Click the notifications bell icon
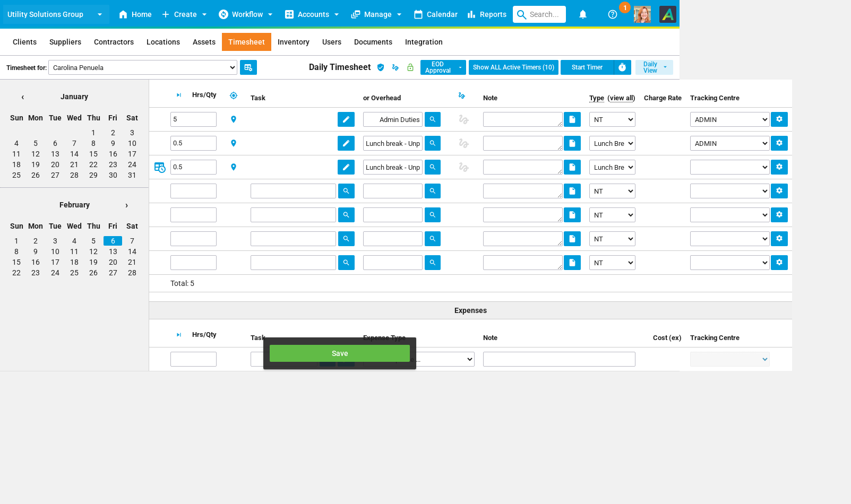 (x=582, y=14)
